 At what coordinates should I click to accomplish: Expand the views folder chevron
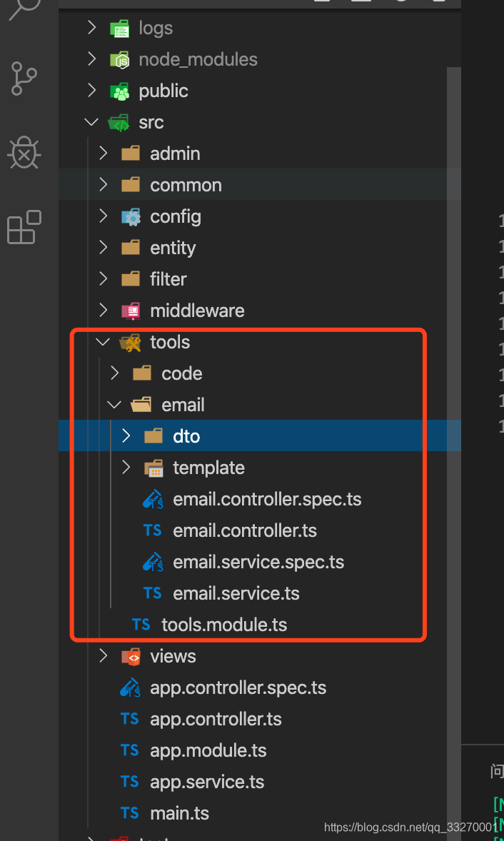(103, 657)
